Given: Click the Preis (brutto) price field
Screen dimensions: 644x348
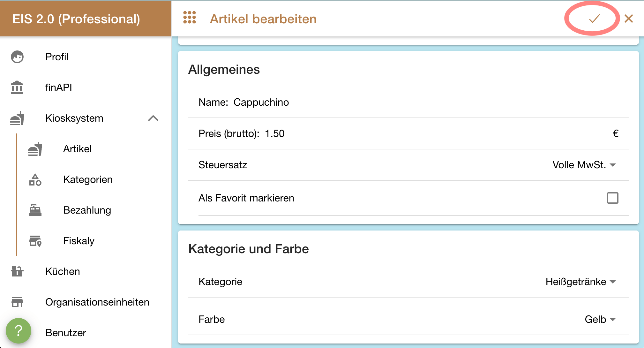Looking at the screenshot, I should click(x=351, y=133).
